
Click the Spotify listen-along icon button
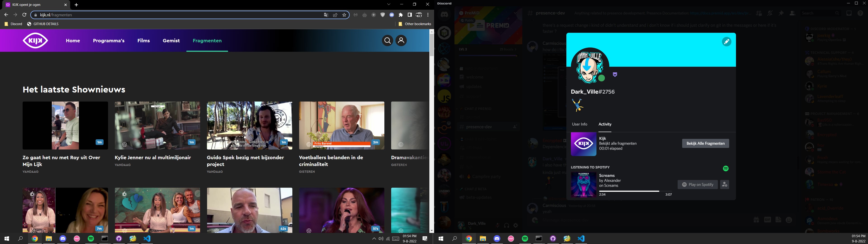pos(724,184)
